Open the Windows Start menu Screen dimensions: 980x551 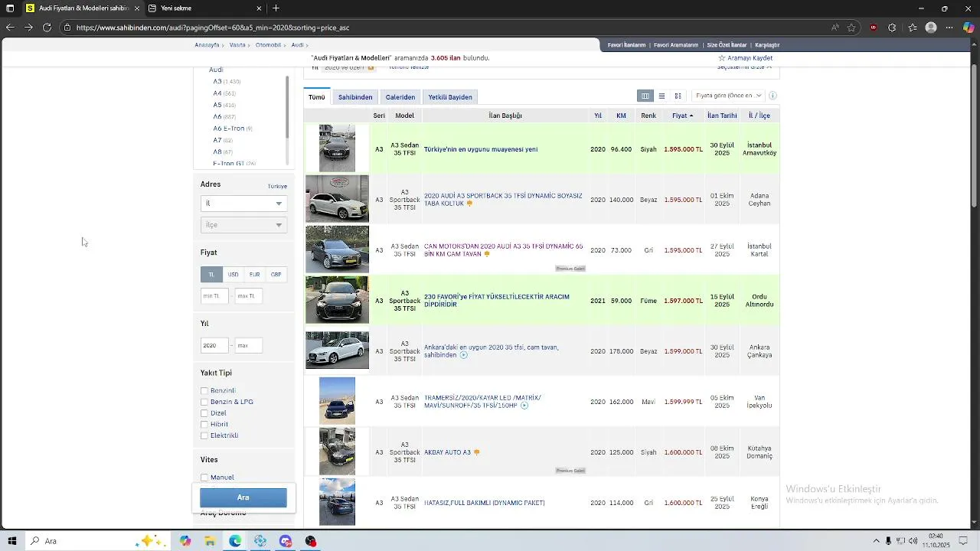(12, 541)
